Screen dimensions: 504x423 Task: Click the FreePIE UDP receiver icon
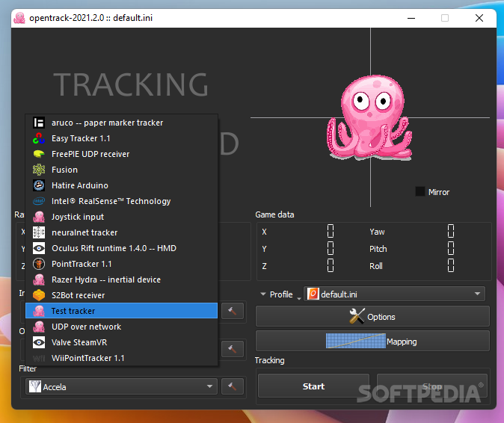39,154
